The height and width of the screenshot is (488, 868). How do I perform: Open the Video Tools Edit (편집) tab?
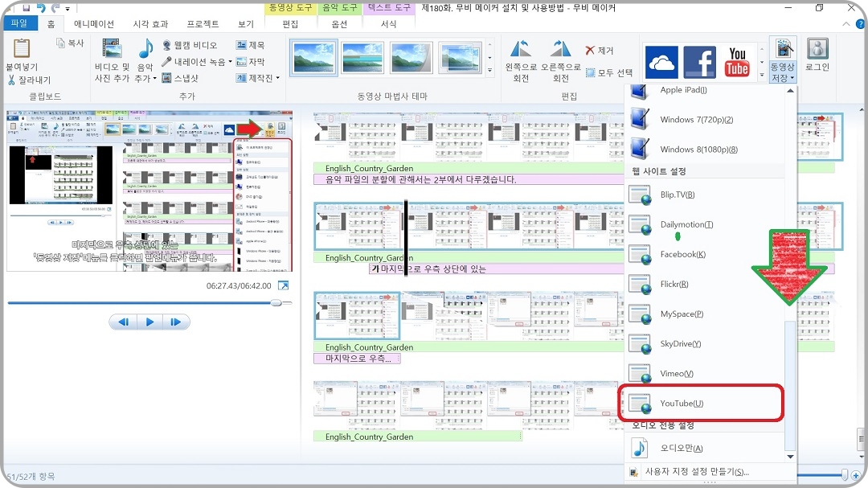(290, 24)
